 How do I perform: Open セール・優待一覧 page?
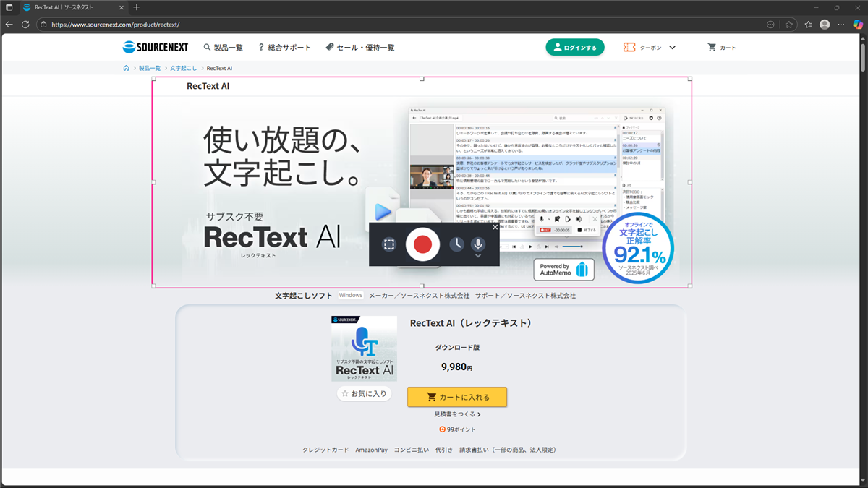[x=360, y=48]
